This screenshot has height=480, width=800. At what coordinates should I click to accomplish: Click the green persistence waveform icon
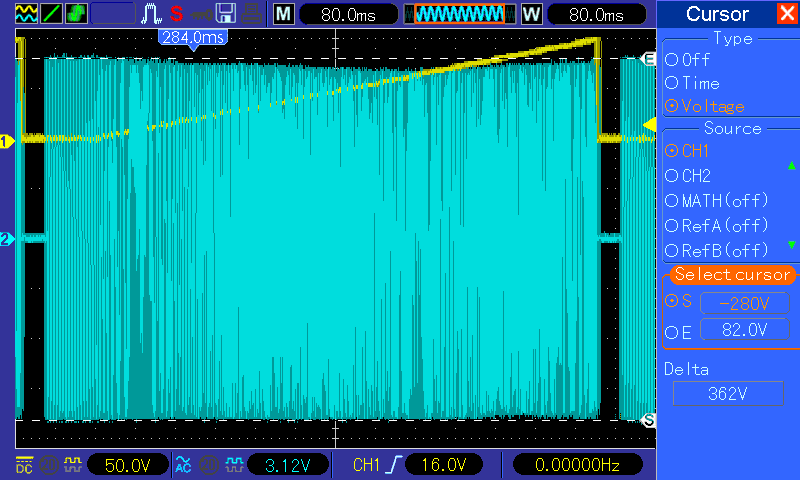point(76,14)
